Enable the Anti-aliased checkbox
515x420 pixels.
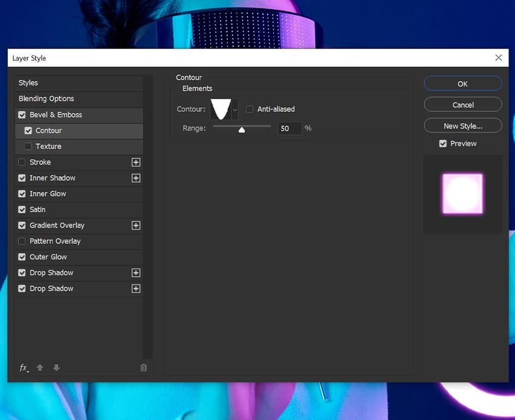250,109
